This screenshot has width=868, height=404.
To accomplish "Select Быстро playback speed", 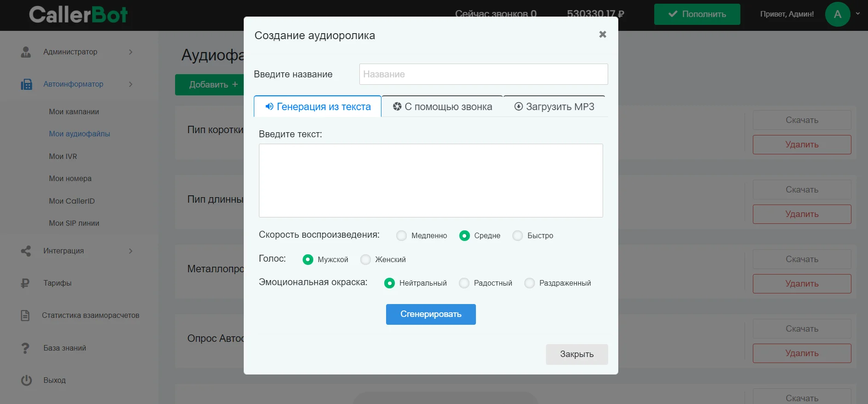I will [518, 236].
